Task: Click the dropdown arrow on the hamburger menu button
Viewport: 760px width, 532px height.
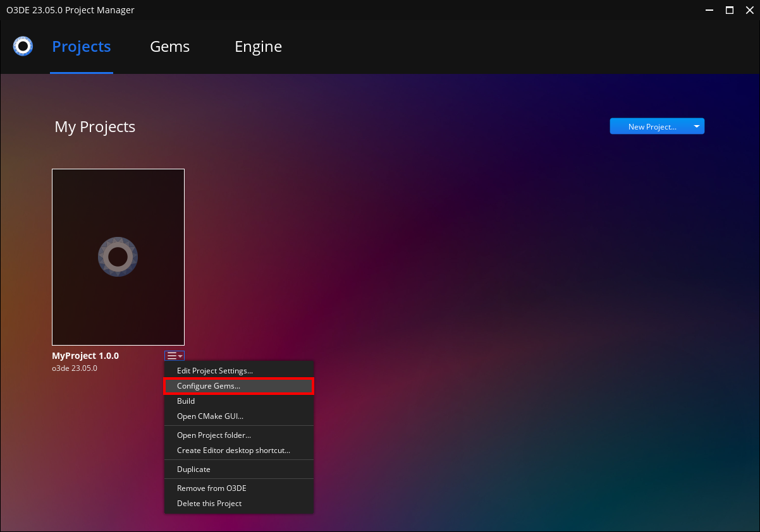Action: 181,355
